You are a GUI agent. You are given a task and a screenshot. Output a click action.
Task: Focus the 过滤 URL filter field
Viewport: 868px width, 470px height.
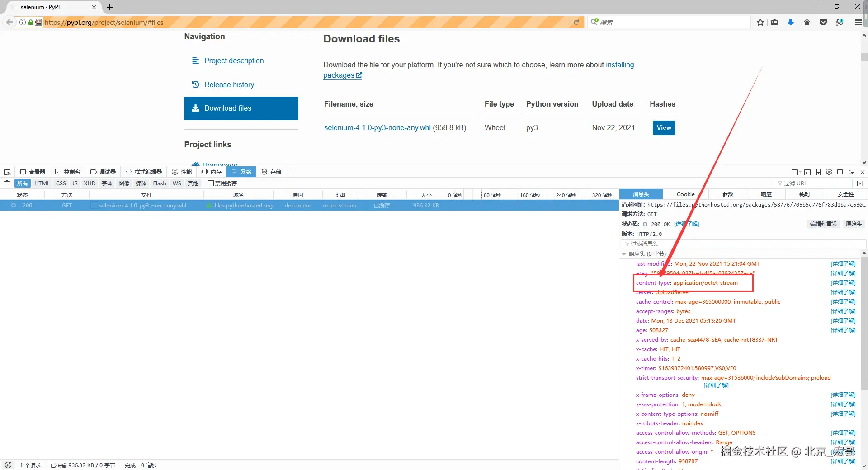[x=813, y=183]
